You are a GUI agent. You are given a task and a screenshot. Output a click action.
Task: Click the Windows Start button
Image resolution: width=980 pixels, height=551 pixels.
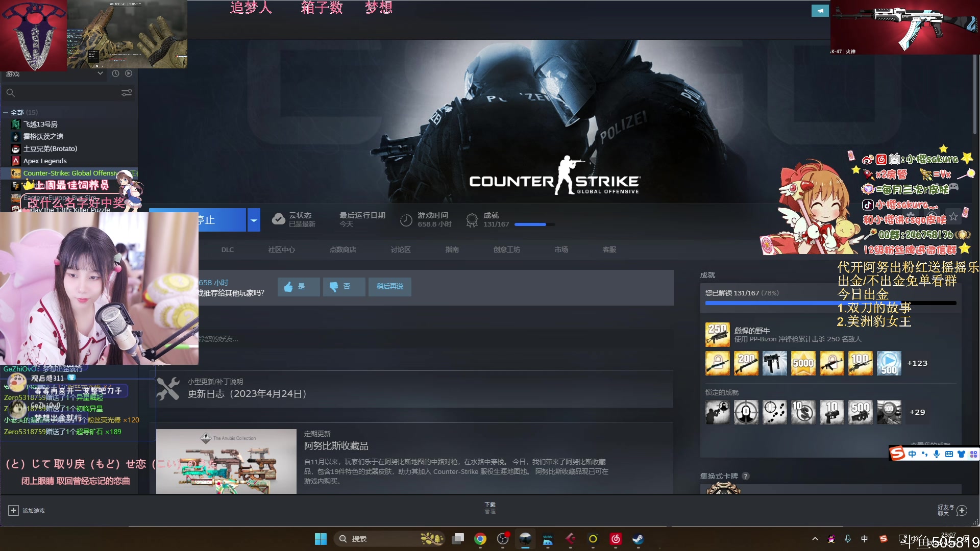point(321,539)
